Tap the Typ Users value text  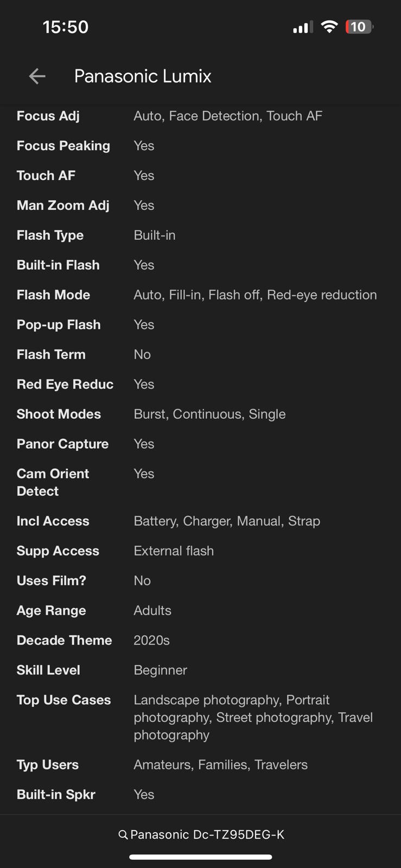point(220,765)
